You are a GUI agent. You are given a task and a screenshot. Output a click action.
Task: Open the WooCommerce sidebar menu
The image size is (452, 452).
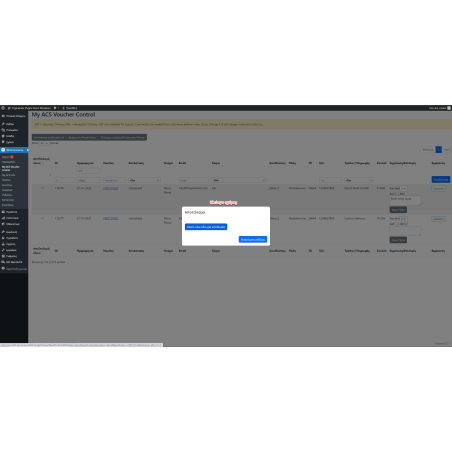(14, 150)
